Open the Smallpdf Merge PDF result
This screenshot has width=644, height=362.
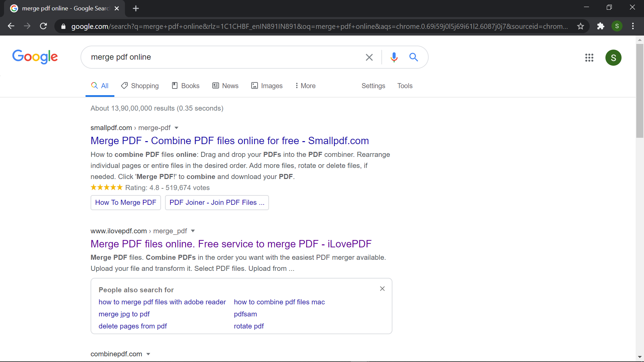pos(230,141)
